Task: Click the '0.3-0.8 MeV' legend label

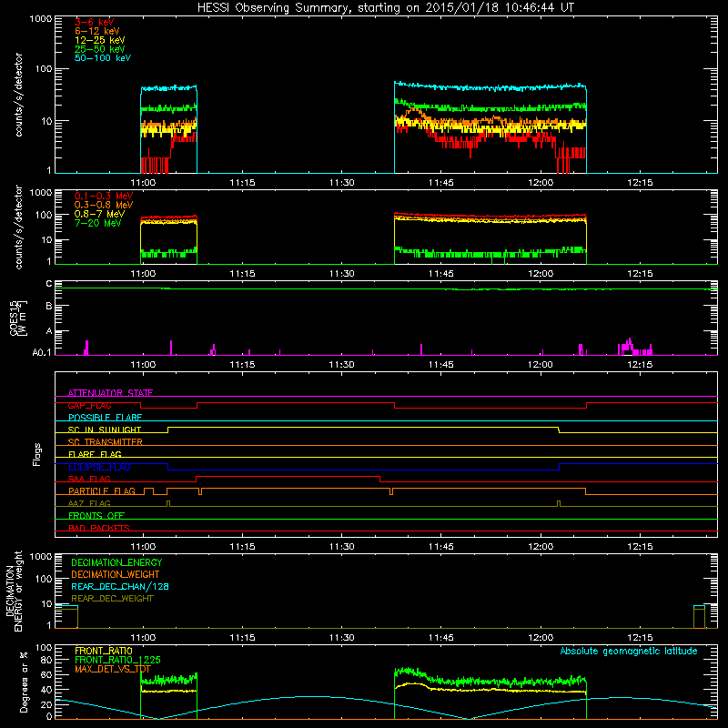Action: pyautogui.click(x=104, y=205)
